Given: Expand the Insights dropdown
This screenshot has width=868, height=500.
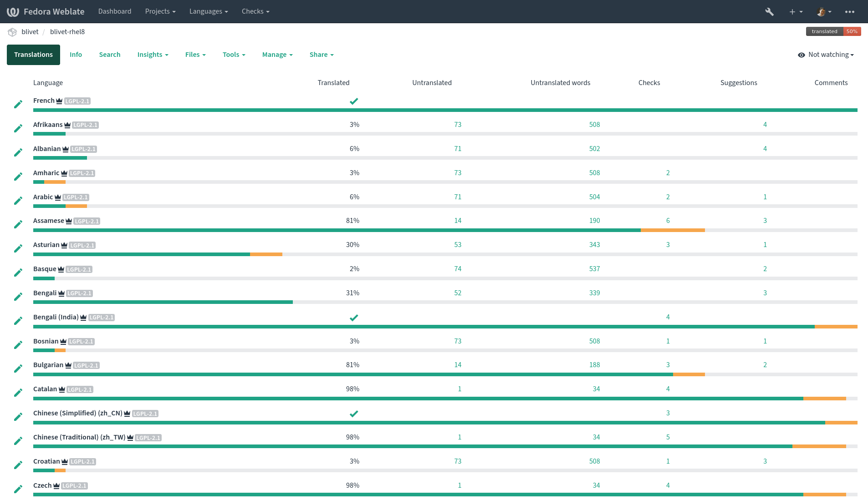Looking at the screenshot, I should pos(153,55).
